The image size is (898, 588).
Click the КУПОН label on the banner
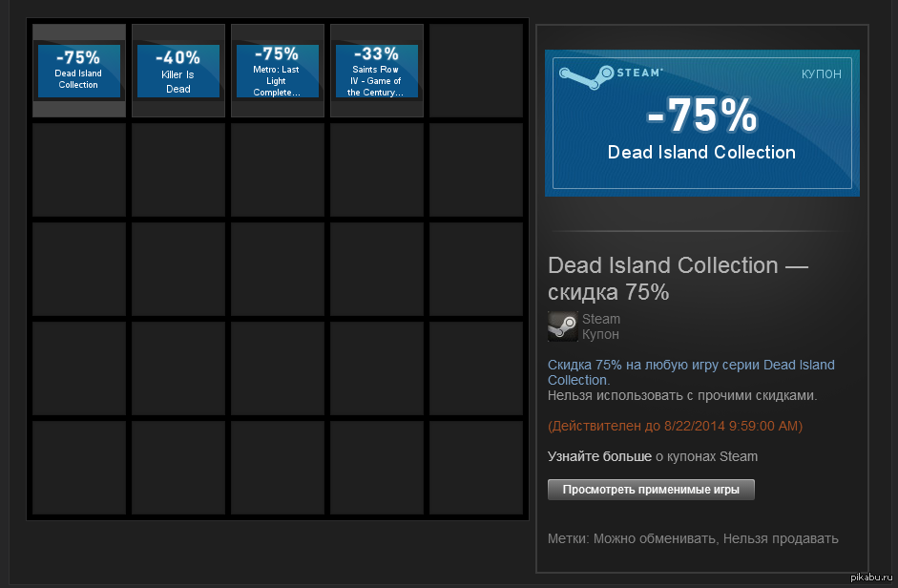point(821,74)
